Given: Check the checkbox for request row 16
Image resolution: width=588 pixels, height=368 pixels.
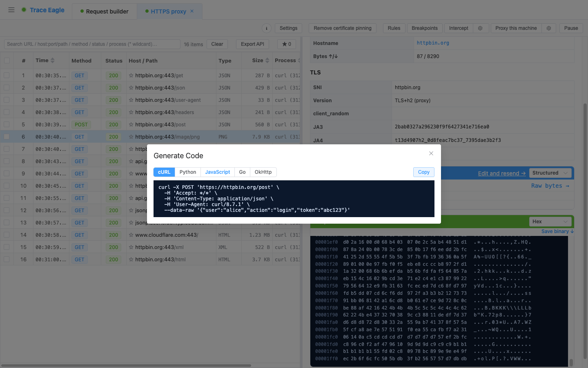Looking at the screenshot, I should pyautogui.click(x=7, y=259).
